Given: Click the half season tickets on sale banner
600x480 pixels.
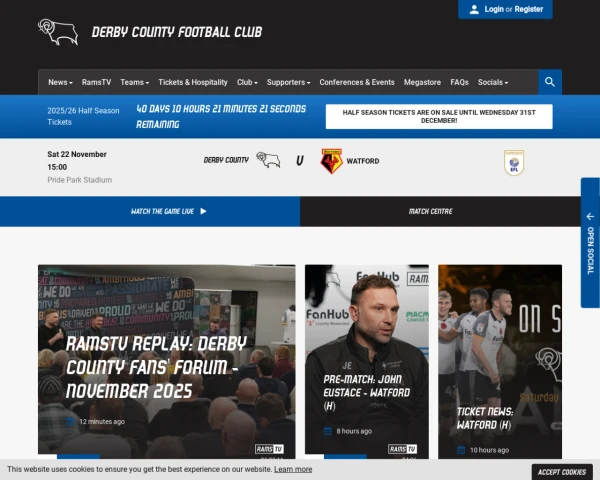Looking at the screenshot, I should [439, 116].
